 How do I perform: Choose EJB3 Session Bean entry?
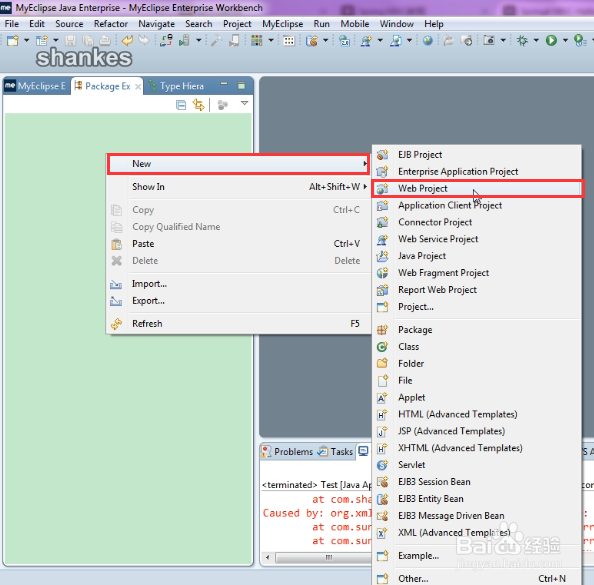click(477, 482)
